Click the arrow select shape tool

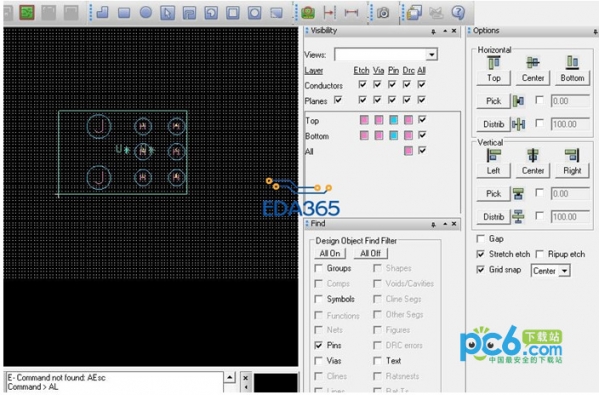point(167,13)
